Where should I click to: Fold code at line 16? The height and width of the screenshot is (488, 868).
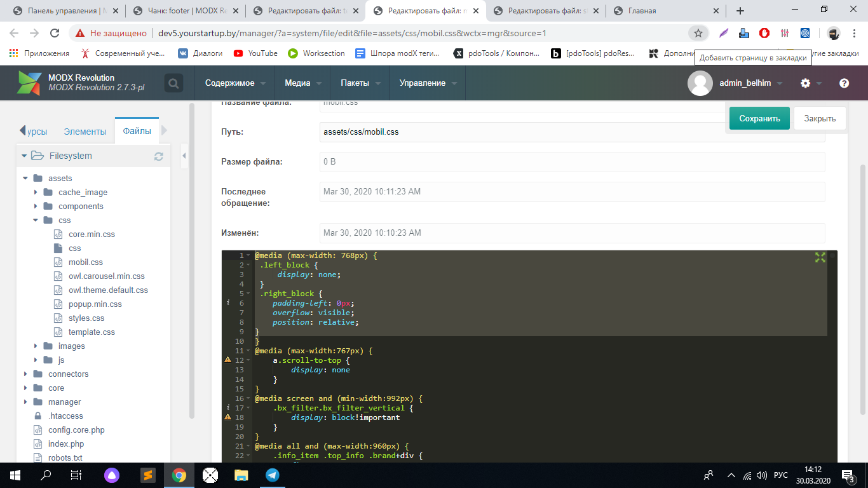coord(250,398)
